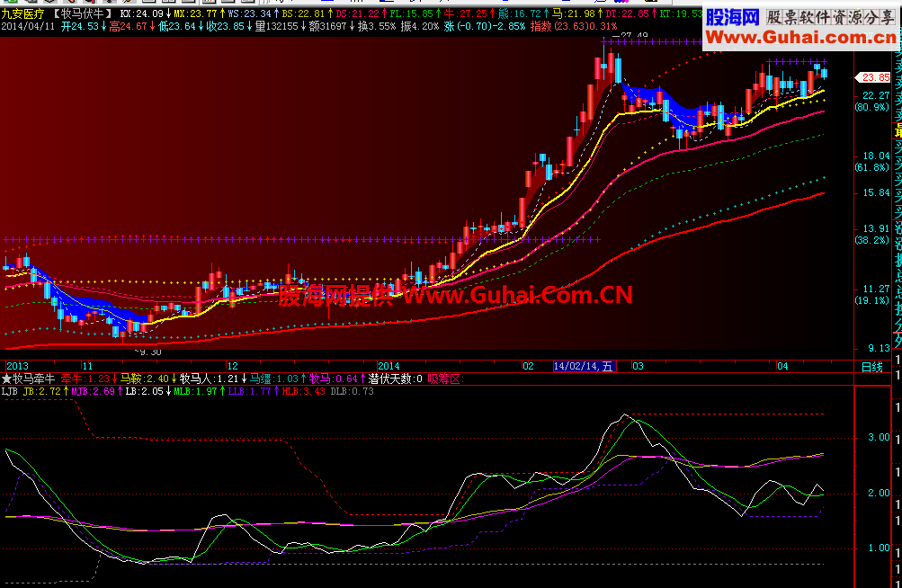This screenshot has height=588, width=902.
Task: Click the MX:23.77 indicator value
Action: click(195, 13)
